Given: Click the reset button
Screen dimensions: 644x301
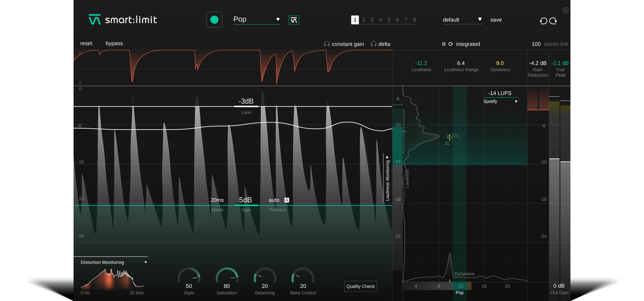Looking at the screenshot, I should (86, 43).
